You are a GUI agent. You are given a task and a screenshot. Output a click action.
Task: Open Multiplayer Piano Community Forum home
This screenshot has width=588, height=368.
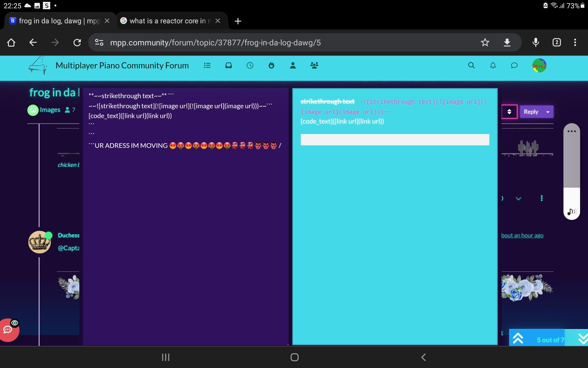[122, 65]
